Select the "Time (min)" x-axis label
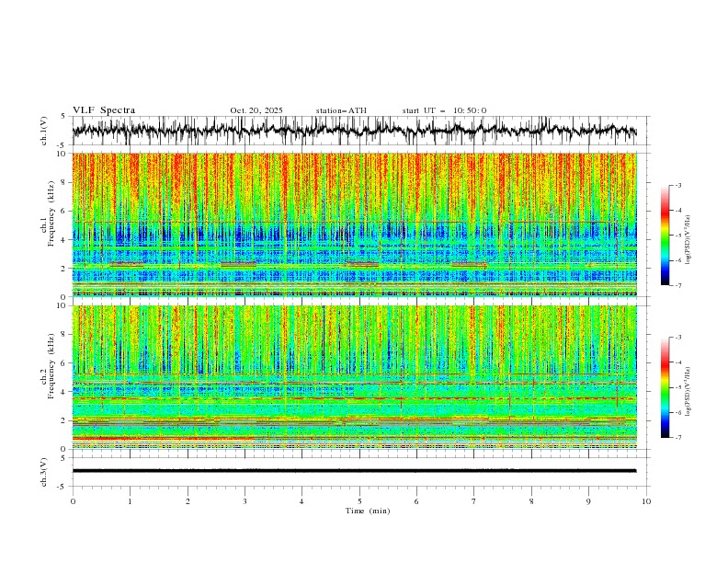 pyautogui.click(x=368, y=511)
